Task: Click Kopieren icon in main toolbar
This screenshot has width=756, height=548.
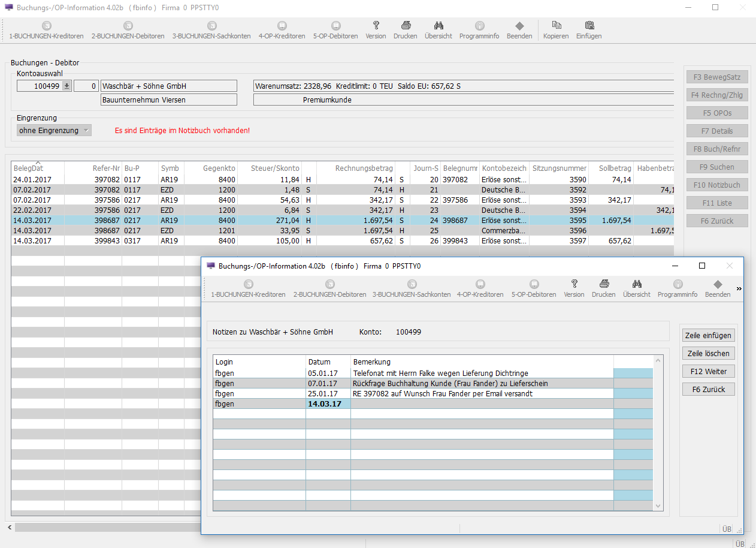Action: pyautogui.click(x=556, y=26)
